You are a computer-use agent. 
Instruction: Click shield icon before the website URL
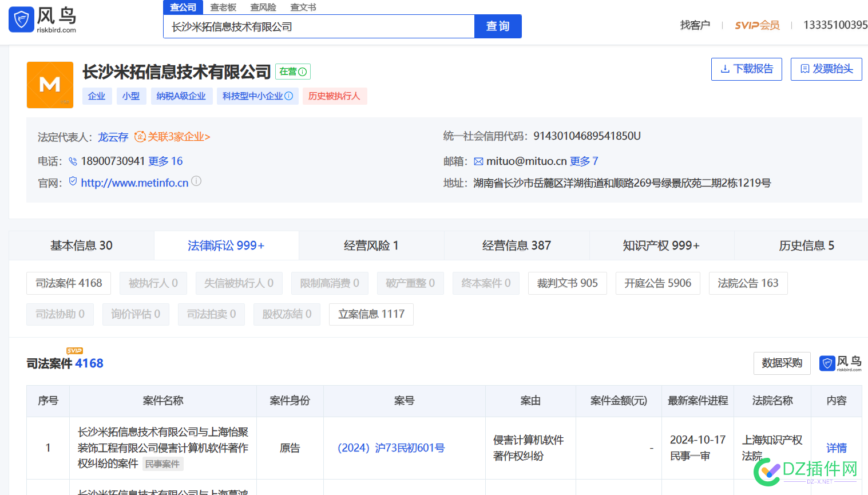point(73,181)
